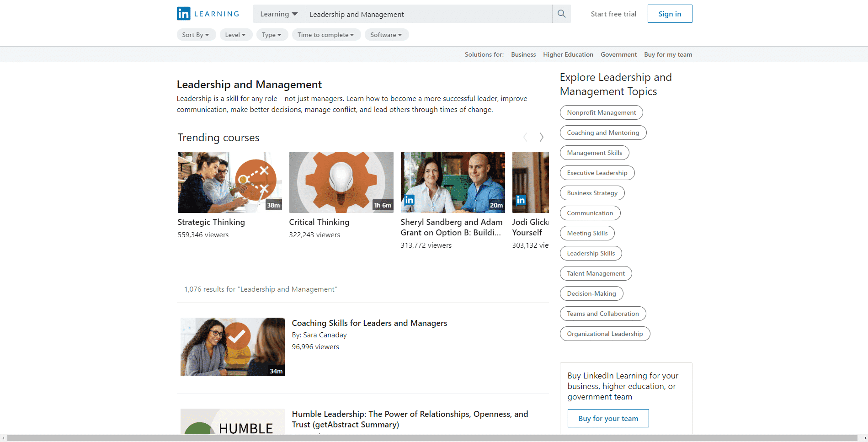
Task: Click the Critical Thinking course title
Action: [x=319, y=222]
